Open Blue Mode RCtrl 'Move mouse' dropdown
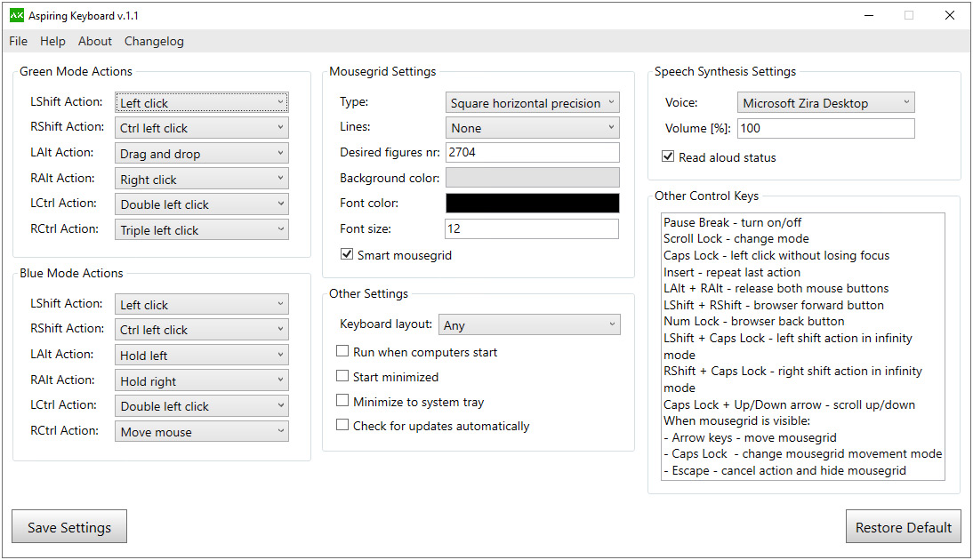 pyautogui.click(x=202, y=431)
